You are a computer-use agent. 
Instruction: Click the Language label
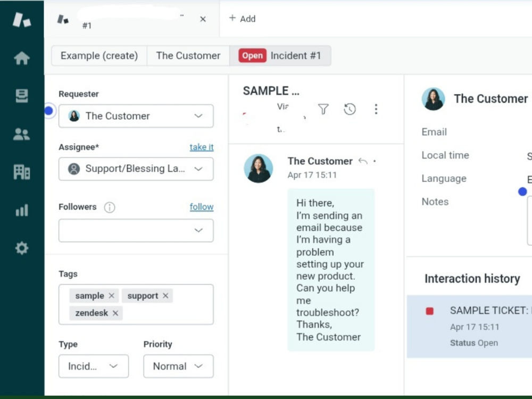tap(444, 178)
